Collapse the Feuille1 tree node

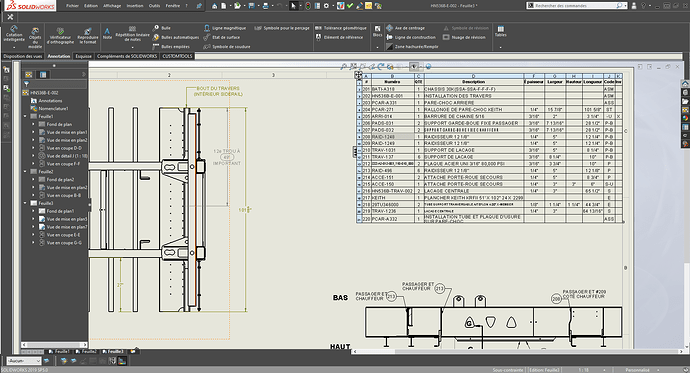click(26, 117)
